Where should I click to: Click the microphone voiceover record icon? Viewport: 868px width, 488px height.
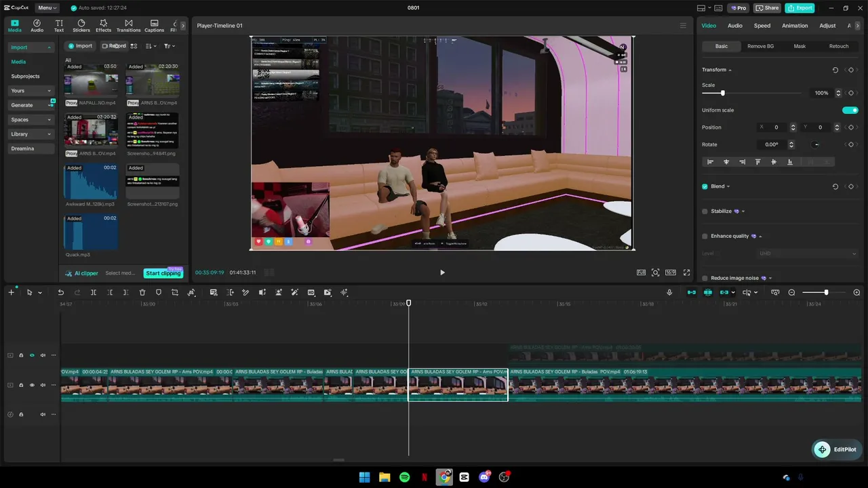669,292
